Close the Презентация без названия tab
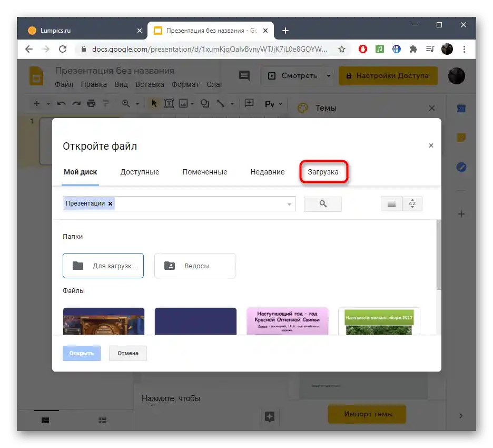The height and width of the screenshot is (448, 493). (265, 31)
